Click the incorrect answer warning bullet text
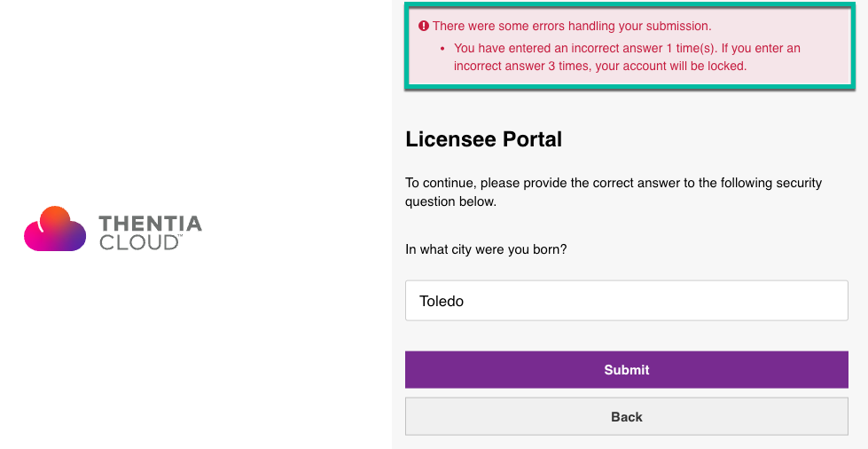The width and height of the screenshot is (868, 449). click(627, 57)
